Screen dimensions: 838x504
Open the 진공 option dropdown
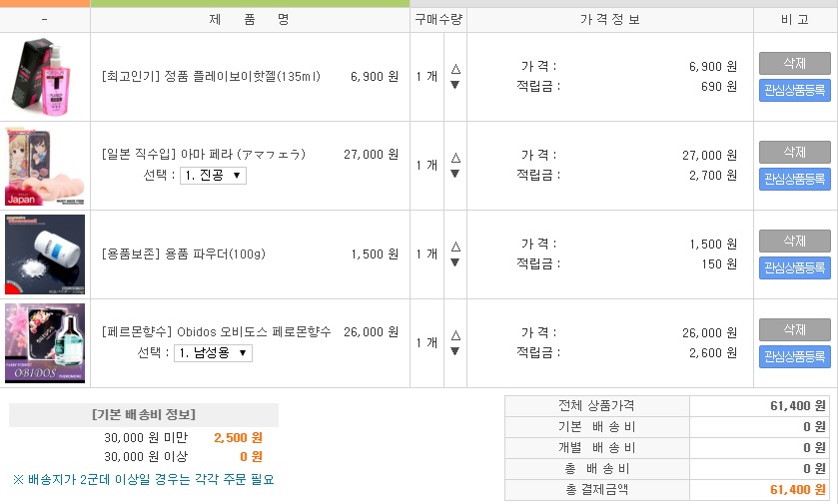pyautogui.click(x=213, y=176)
